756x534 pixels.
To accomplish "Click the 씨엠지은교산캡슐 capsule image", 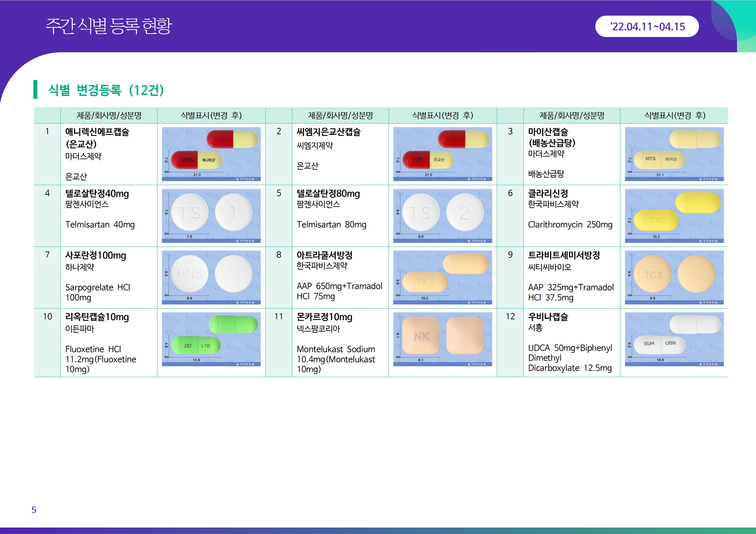I will pos(442,154).
